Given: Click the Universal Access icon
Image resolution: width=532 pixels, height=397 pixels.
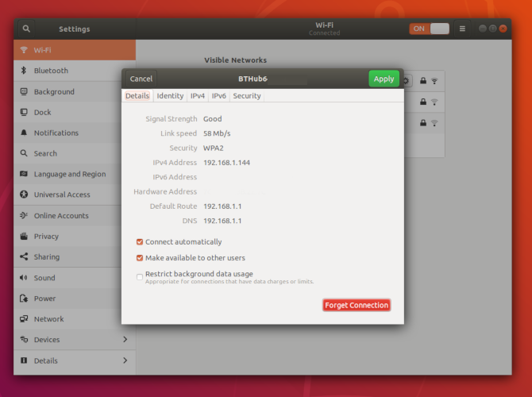Looking at the screenshot, I should [24, 195].
